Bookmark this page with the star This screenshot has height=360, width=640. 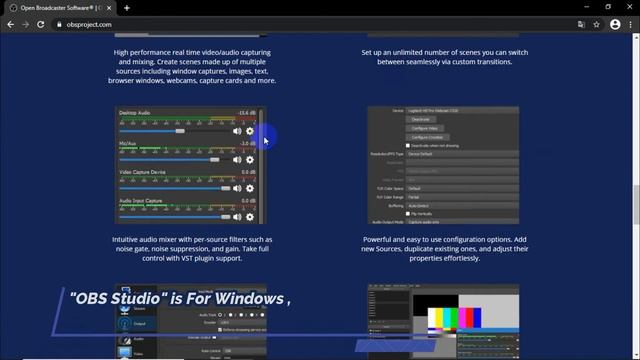pos(596,24)
